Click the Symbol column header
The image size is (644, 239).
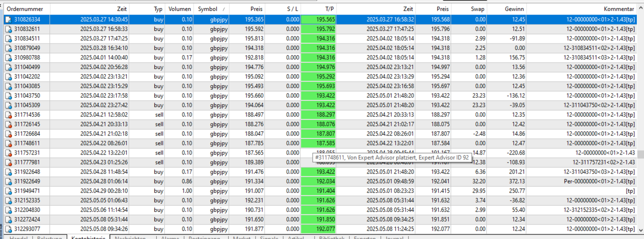[211, 9]
